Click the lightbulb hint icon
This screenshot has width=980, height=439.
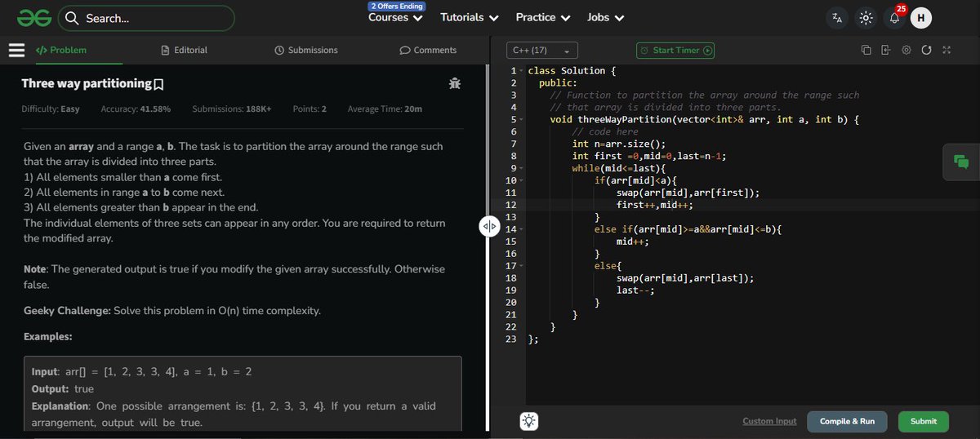(x=529, y=421)
